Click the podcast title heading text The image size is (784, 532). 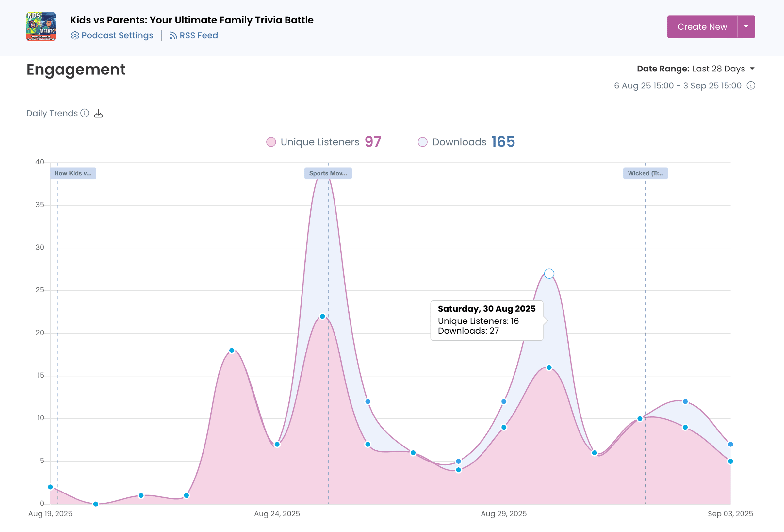coord(192,20)
